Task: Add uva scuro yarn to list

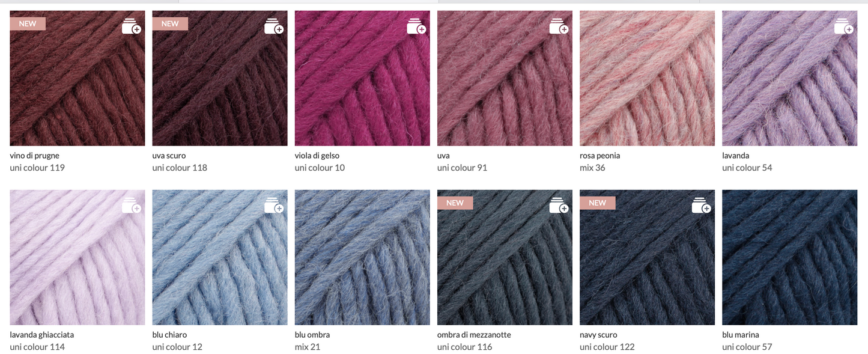Action: [274, 26]
